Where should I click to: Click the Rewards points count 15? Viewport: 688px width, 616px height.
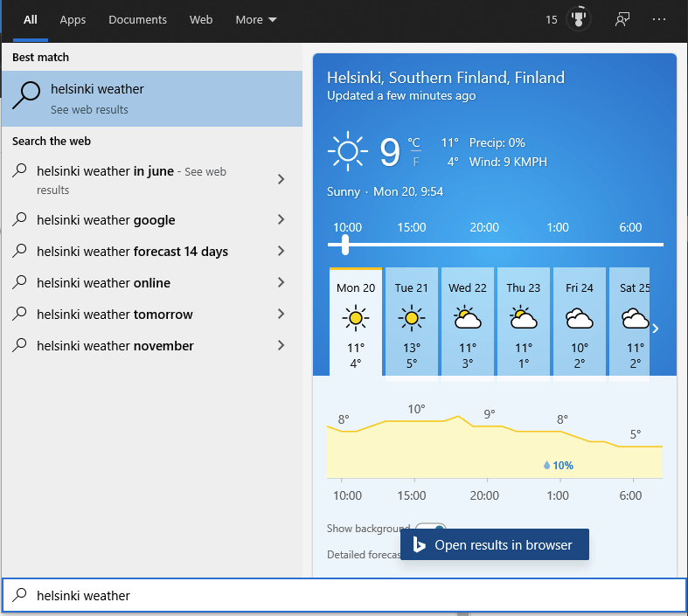coord(551,20)
